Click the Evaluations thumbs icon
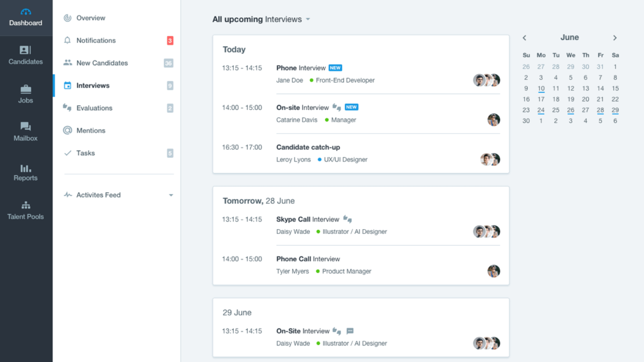This screenshot has height=362, width=644. pyautogui.click(x=67, y=108)
